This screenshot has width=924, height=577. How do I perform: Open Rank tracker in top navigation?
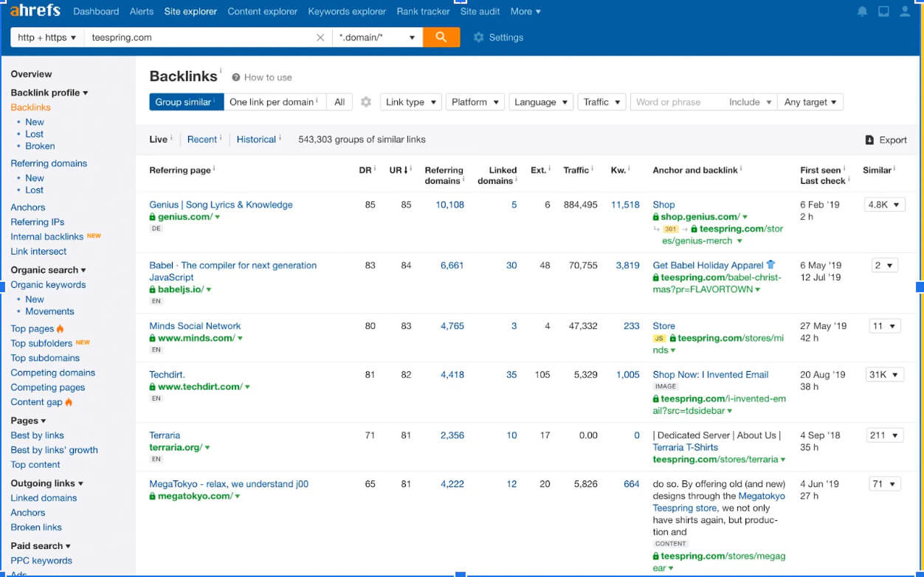pyautogui.click(x=423, y=11)
